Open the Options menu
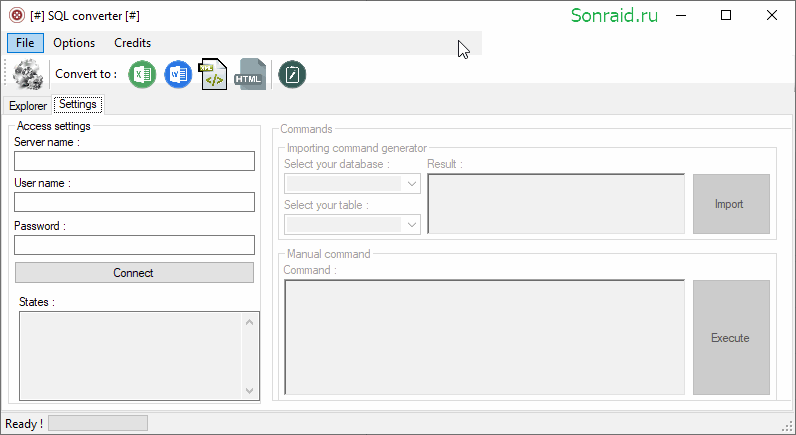This screenshot has height=435, width=796. [74, 43]
